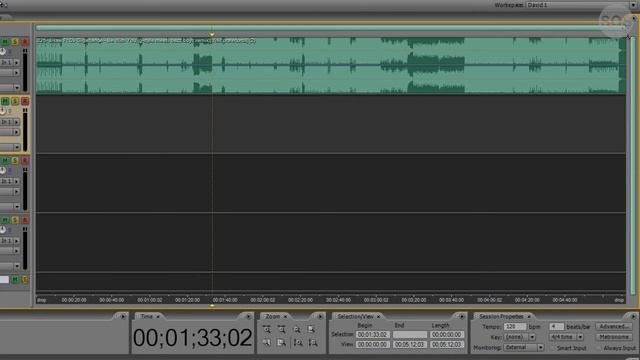
Task: Click the horizontal green scroll bar
Action: pos(331,28)
